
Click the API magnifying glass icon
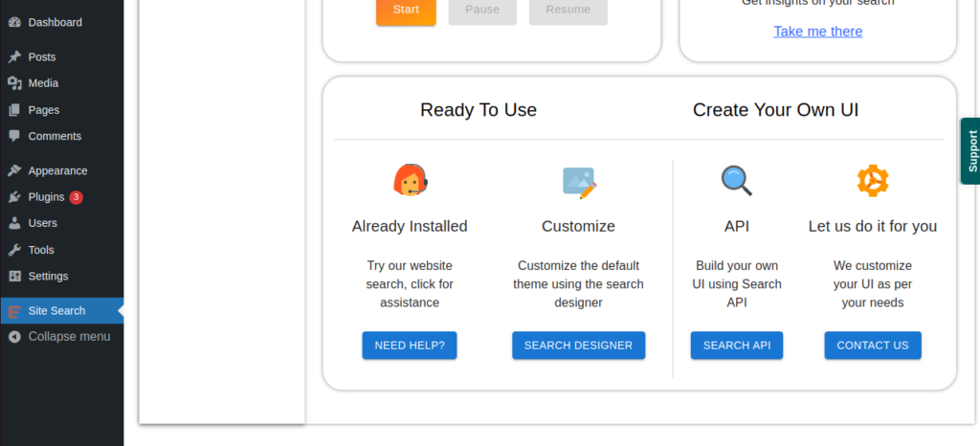(x=736, y=180)
